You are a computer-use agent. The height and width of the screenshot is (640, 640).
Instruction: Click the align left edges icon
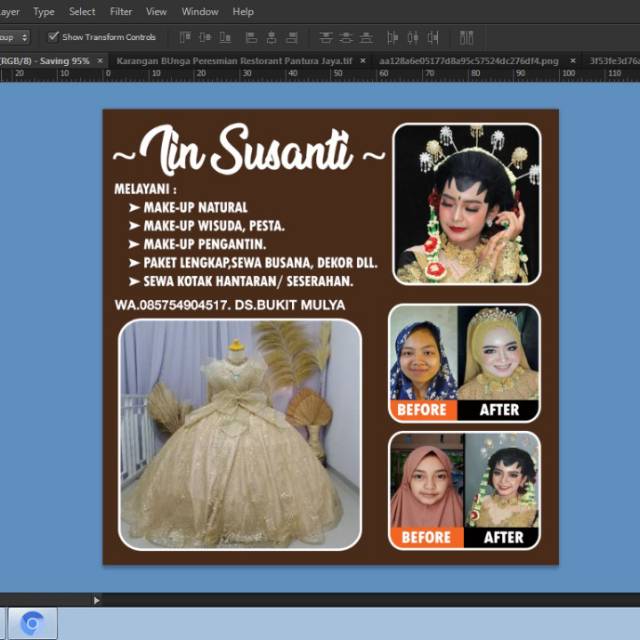(250, 37)
